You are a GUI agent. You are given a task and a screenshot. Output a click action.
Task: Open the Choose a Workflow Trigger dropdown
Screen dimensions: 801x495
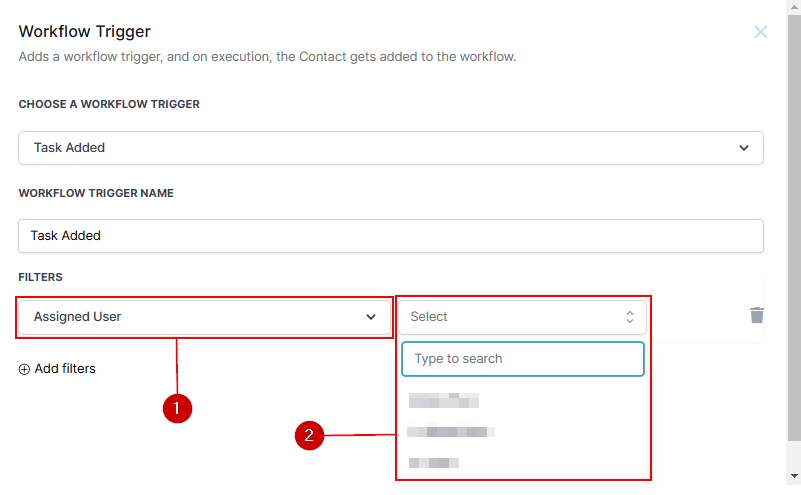[390, 148]
